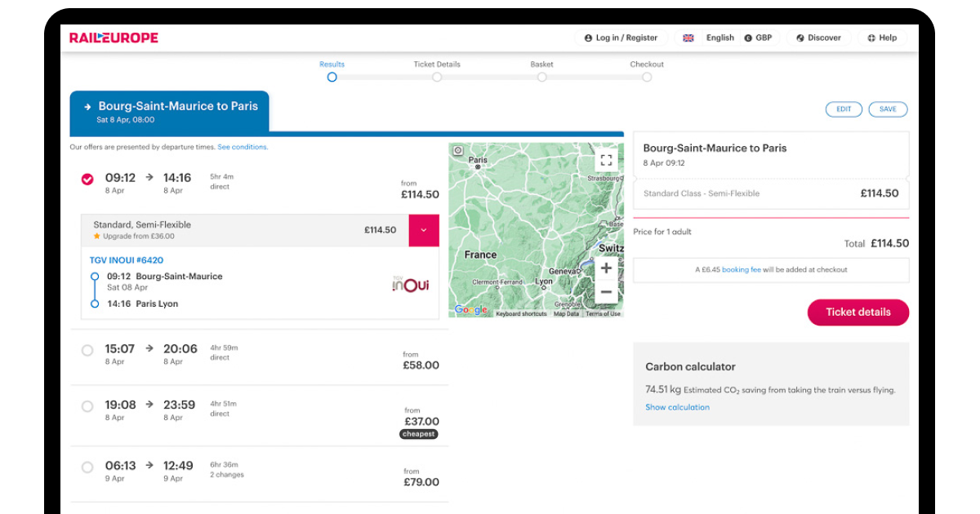Viewport: 980px width, 514px height.
Task: Open the See conditions link
Action: click(243, 147)
